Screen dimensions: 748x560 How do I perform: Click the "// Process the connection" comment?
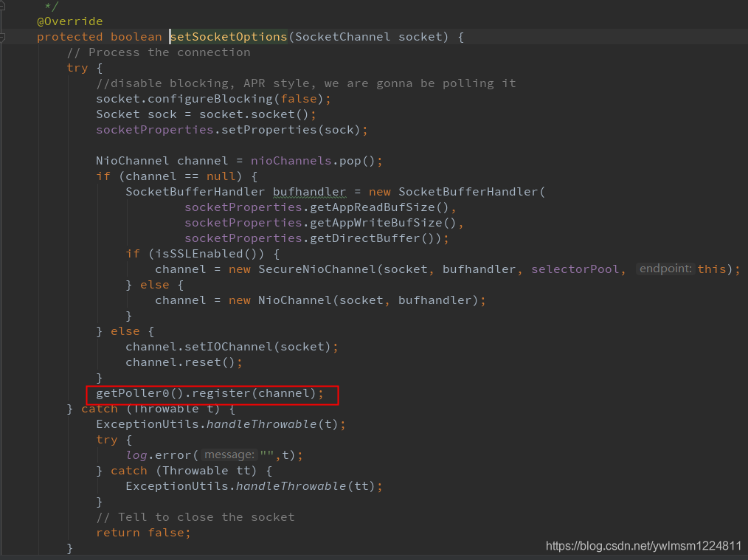coord(159,52)
